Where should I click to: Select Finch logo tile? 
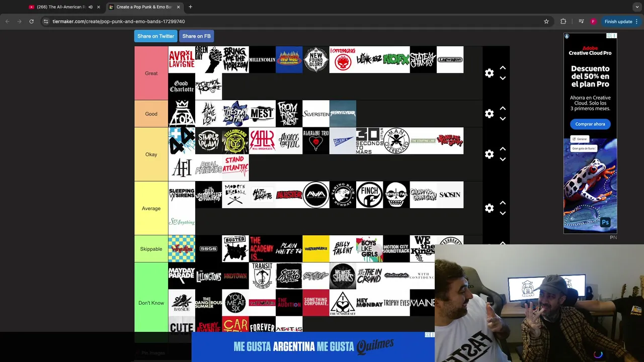[369, 195]
